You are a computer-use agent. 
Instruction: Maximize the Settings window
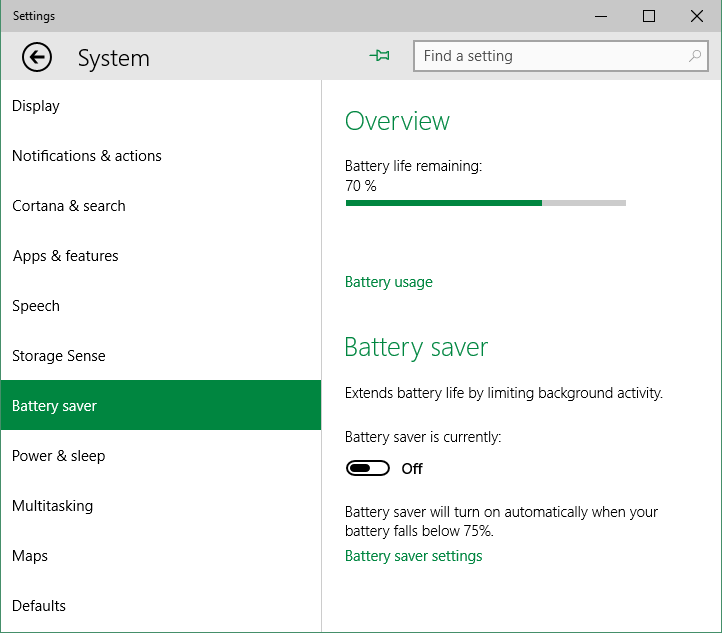pyautogui.click(x=649, y=16)
